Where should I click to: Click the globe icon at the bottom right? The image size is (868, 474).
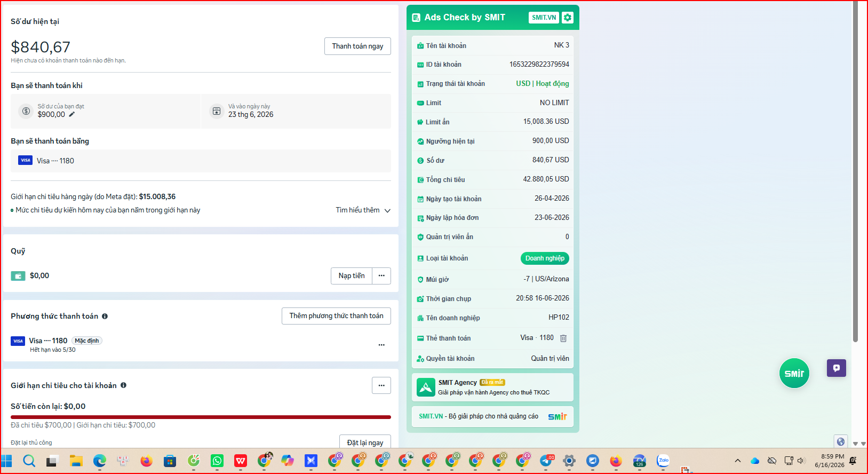click(x=841, y=441)
